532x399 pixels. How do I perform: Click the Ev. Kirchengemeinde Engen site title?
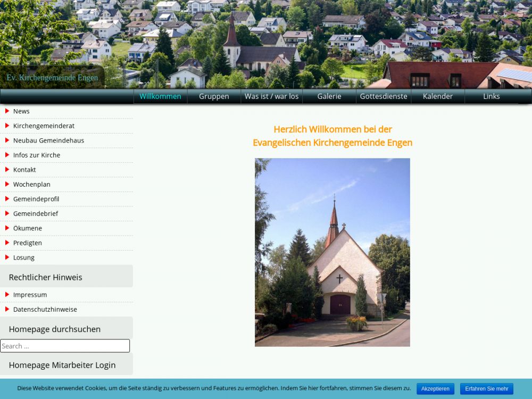[x=52, y=78]
